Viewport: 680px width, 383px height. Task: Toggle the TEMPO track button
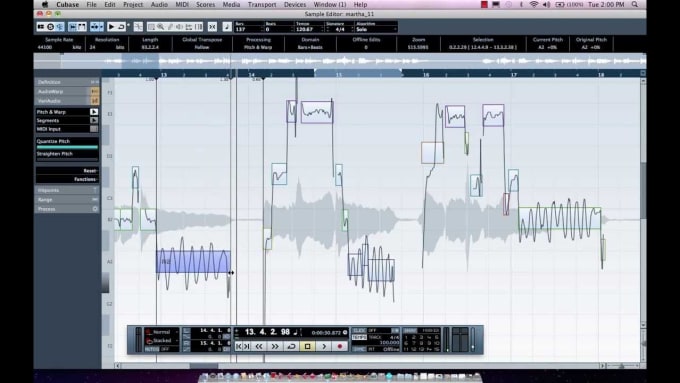tap(359, 337)
